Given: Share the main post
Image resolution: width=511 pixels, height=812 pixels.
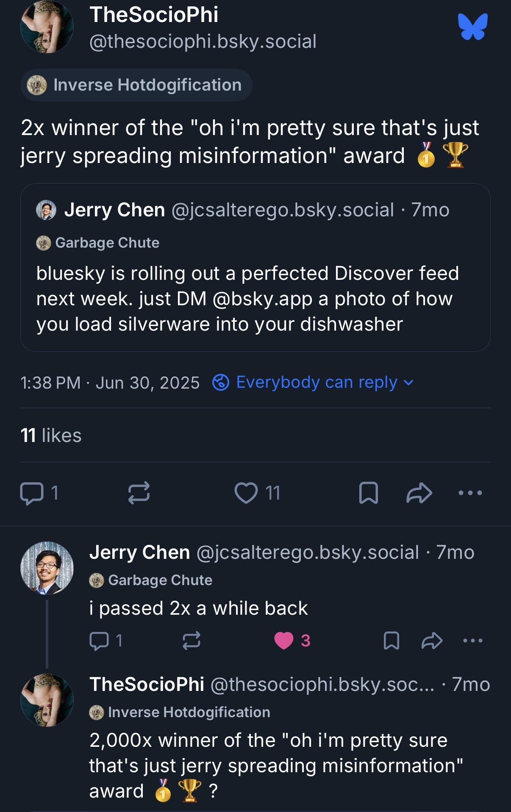Looking at the screenshot, I should (x=419, y=493).
